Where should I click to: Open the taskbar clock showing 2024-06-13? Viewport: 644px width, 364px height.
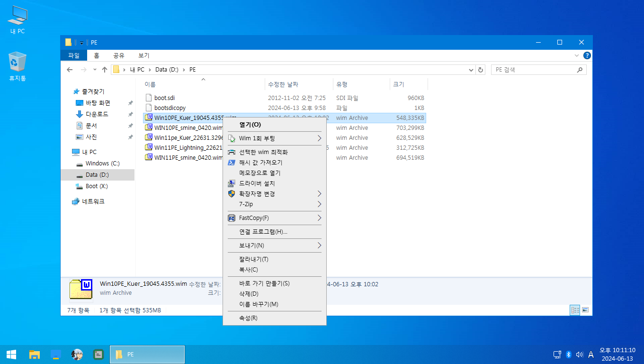[617, 354]
